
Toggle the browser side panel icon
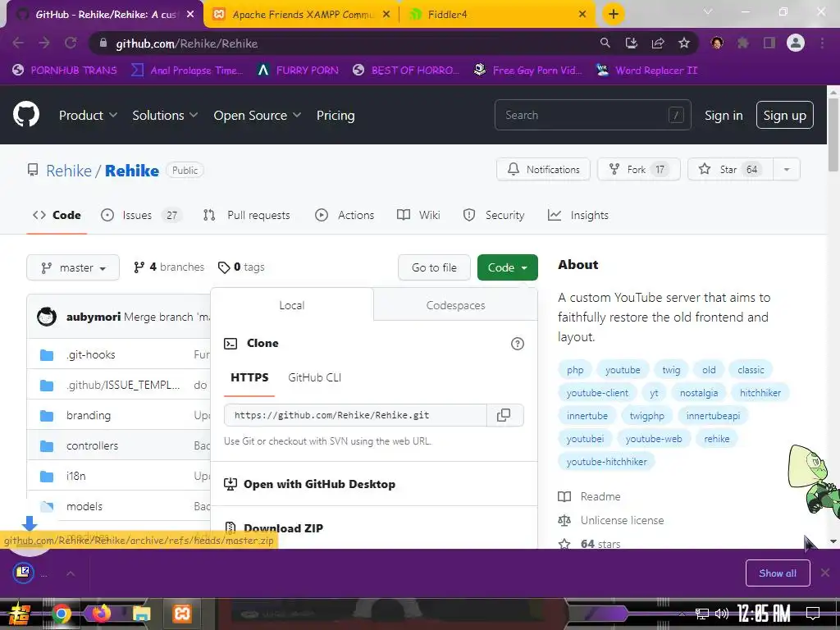(x=769, y=43)
